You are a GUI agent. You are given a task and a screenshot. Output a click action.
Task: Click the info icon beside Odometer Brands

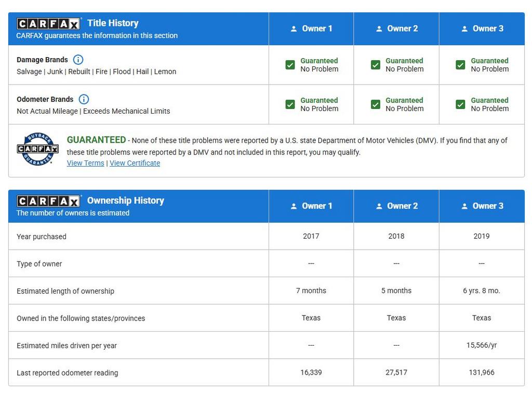(x=84, y=99)
